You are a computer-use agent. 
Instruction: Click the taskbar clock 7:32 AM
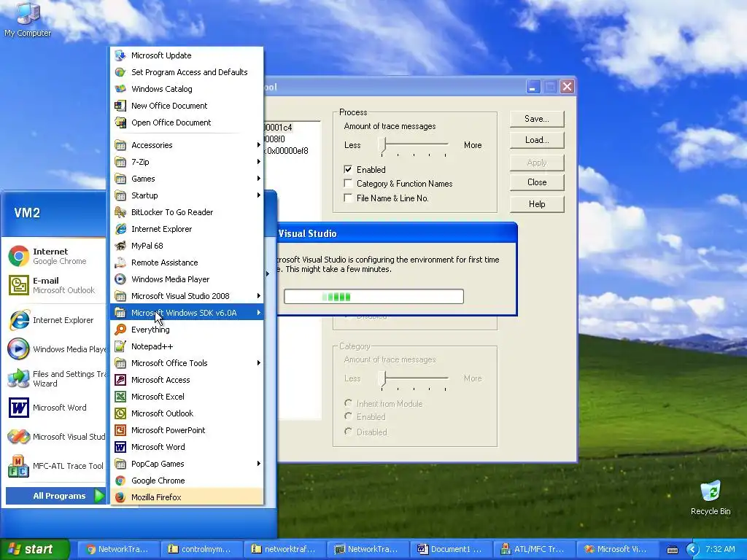(720, 549)
